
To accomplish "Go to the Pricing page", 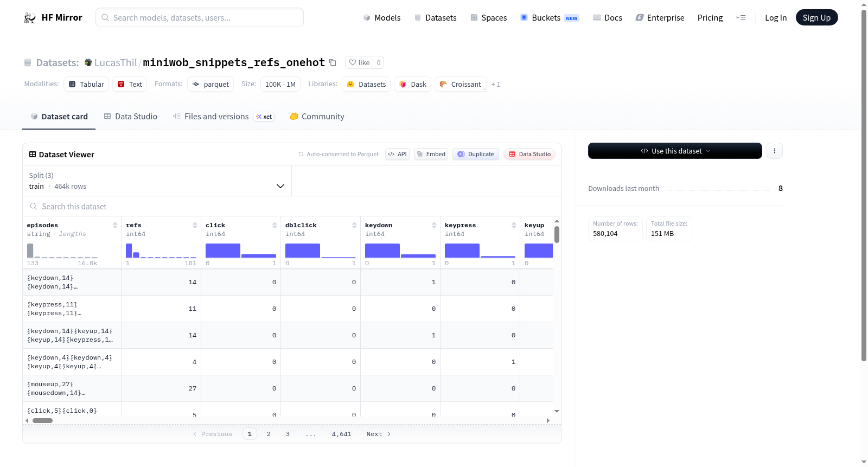I will point(710,18).
